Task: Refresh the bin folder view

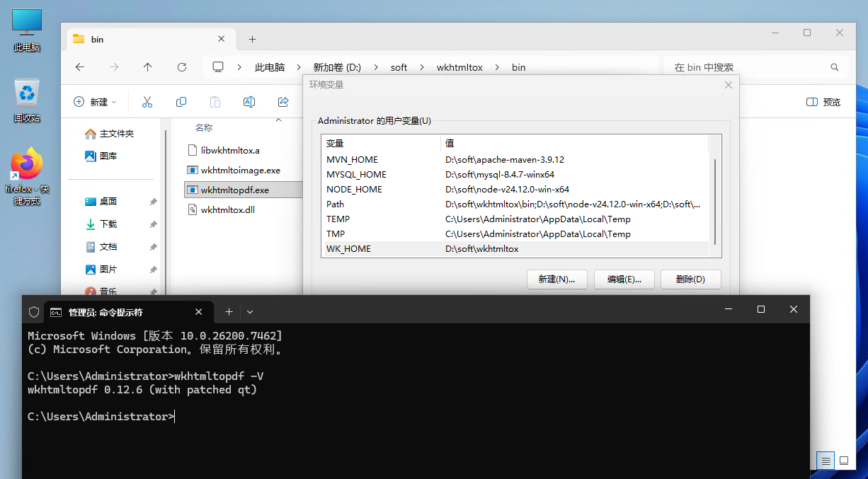Action: pos(182,67)
